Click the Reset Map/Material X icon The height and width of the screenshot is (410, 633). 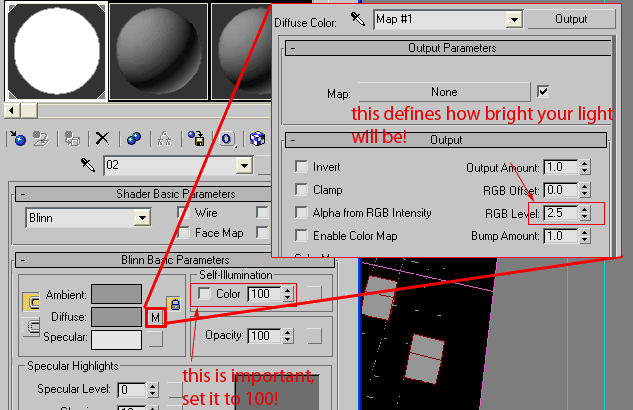pos(103,138)
